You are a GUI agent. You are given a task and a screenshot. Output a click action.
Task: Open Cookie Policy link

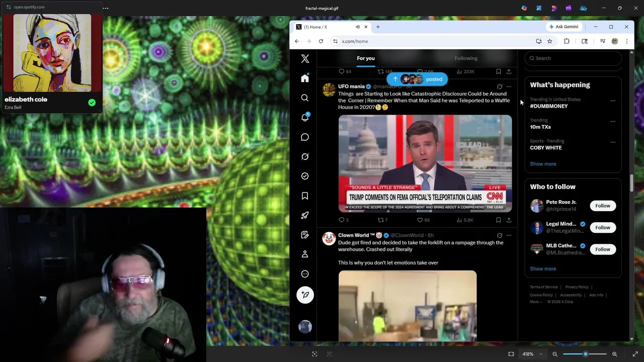[x=541, y=295]
